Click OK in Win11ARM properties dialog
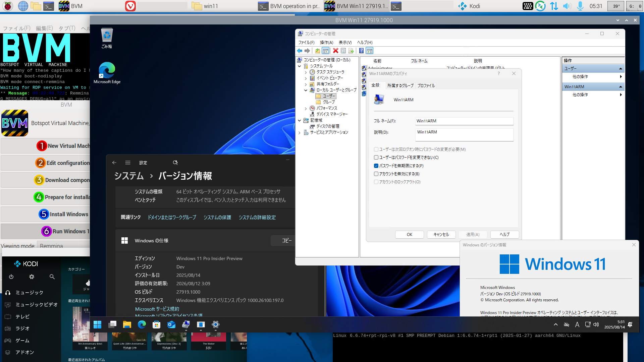 [409, 235]
